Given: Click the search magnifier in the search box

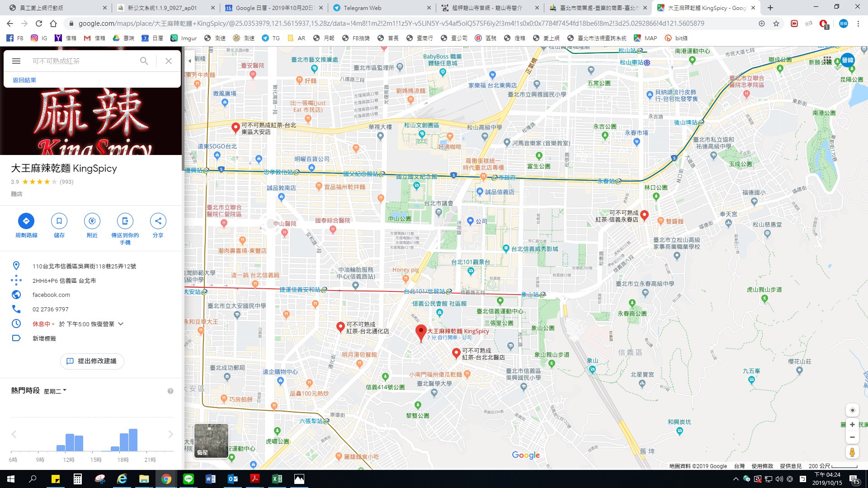Looking at the screenshot, I should (x=144, y=61).
